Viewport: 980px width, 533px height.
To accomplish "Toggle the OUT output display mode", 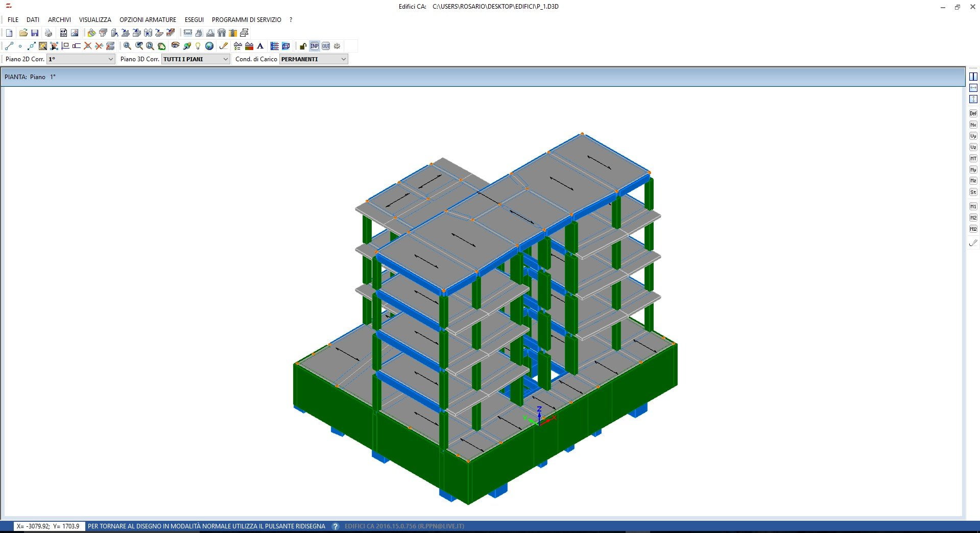I will (x=325, y=46).
